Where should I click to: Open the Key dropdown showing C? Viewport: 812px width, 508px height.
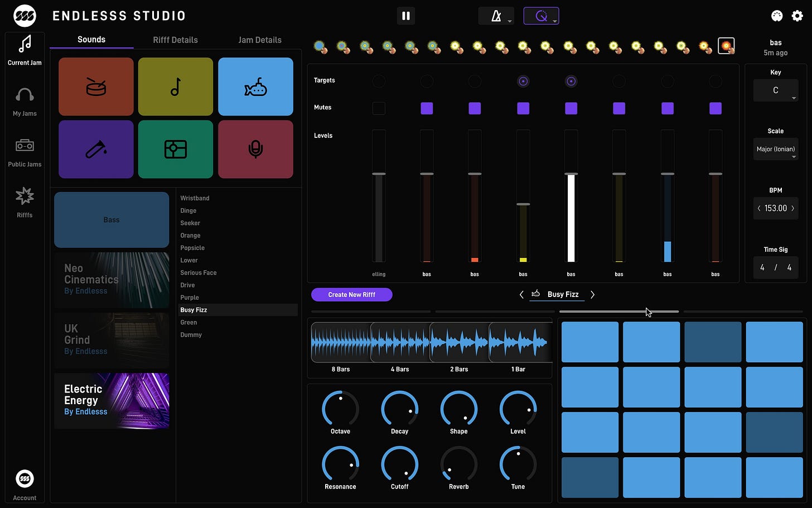776,90
